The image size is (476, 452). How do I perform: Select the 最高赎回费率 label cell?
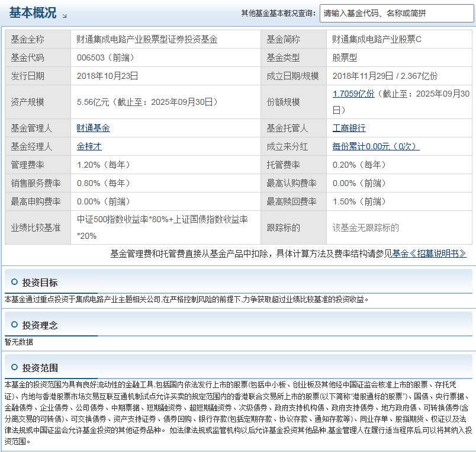pos(294,201)
